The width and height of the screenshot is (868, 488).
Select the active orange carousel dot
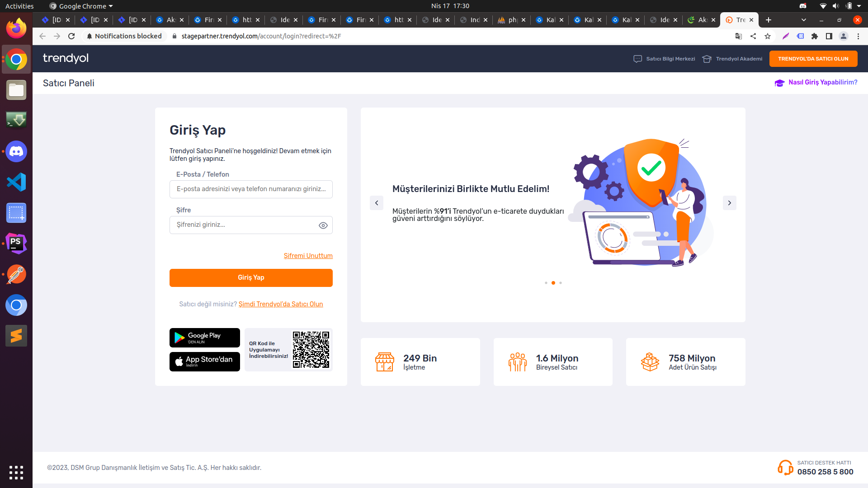[x=553, y=283]
